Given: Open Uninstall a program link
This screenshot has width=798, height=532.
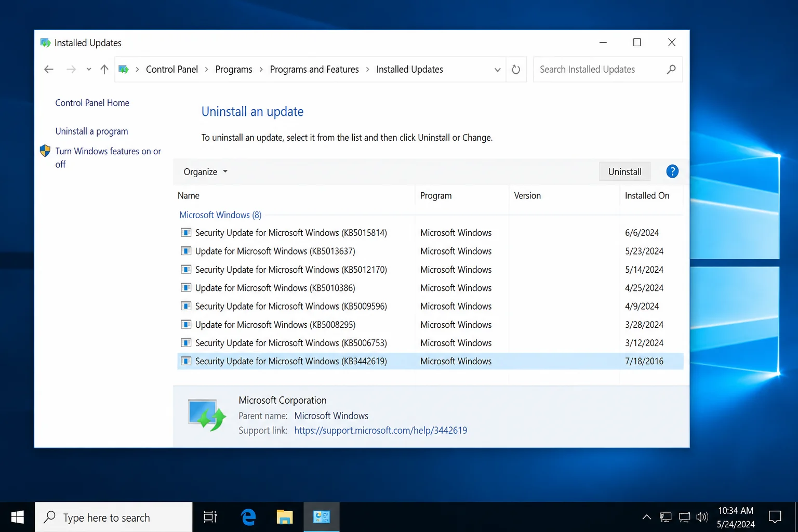Looking at the screenshot, I should [92, 131].
